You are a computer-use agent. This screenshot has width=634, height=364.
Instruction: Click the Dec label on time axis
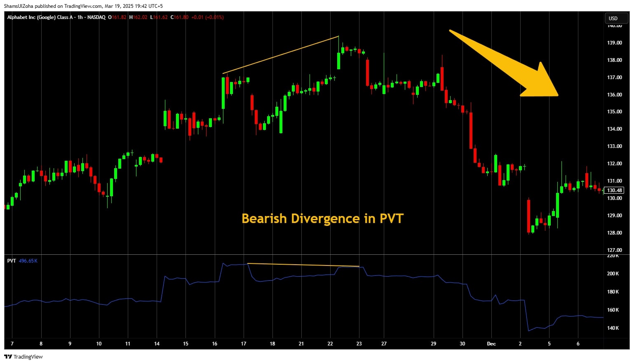(491, 344)
